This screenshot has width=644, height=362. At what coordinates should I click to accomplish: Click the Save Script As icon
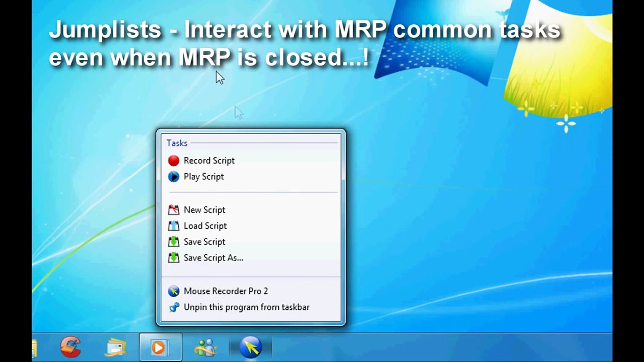pyautogui.click(x=173, y=258)
